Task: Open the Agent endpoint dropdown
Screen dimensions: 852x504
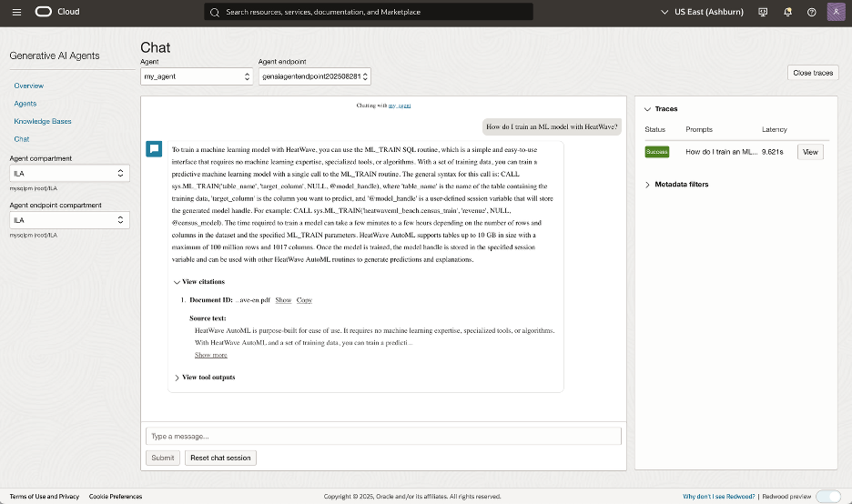Action: [315, 76]
